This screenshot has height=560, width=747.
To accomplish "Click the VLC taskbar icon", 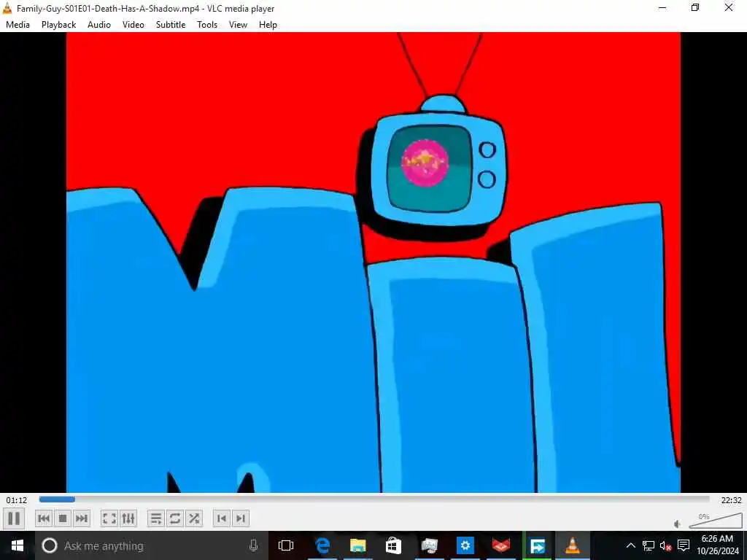I will tap(573, 545).
